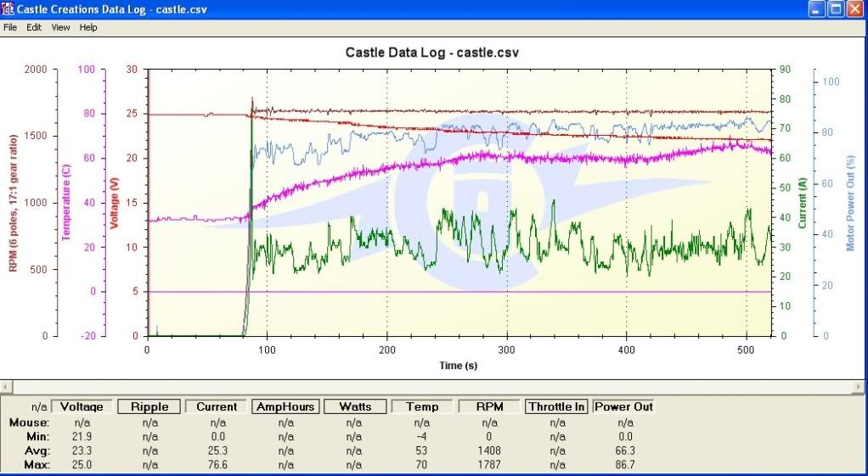This screenshot has height=476, width=868.
Task: Toggle the RPM data series button
Action: tap(489, 406)
